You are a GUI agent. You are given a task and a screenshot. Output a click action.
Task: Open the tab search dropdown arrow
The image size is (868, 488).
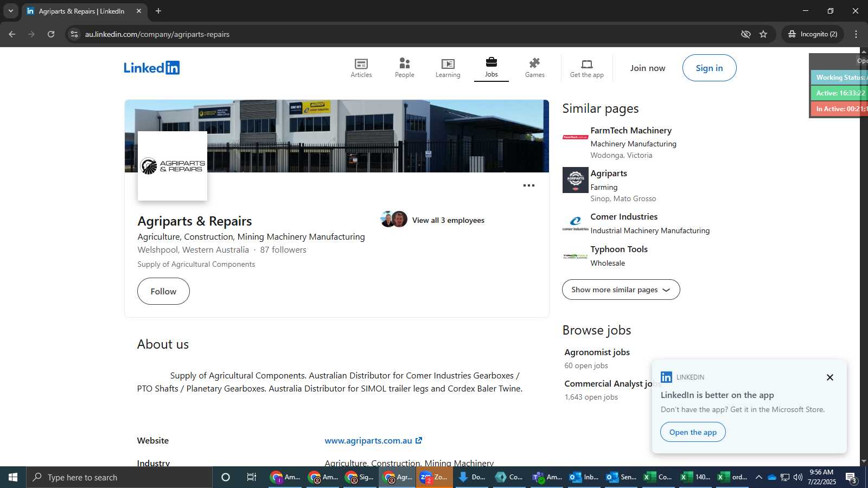tap(10, 11)
